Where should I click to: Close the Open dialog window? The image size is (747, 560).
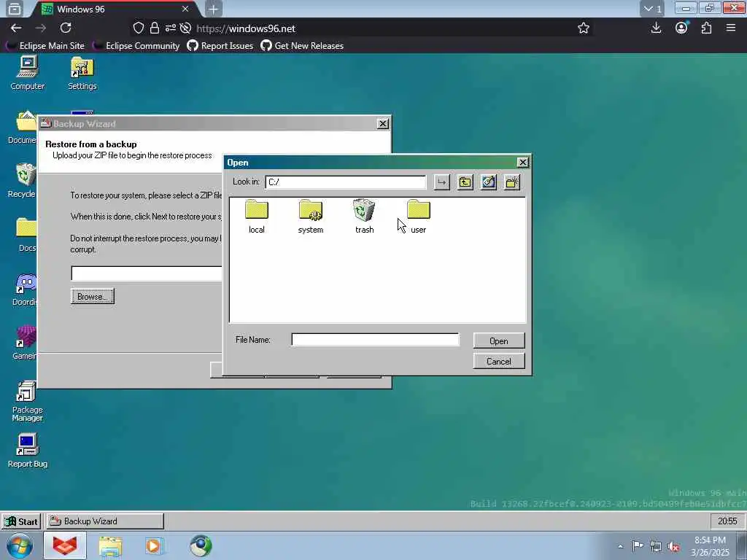tap(522, 163)
